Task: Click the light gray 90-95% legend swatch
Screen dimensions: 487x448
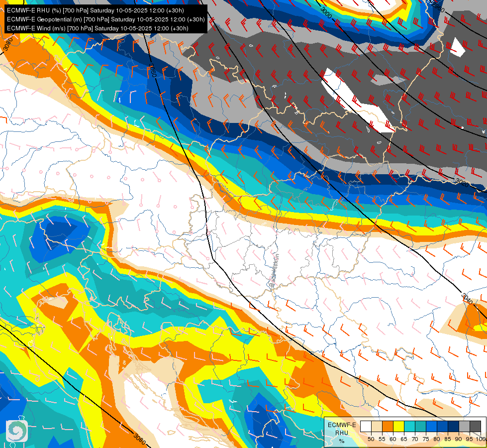Action: [x=464, y=427]
